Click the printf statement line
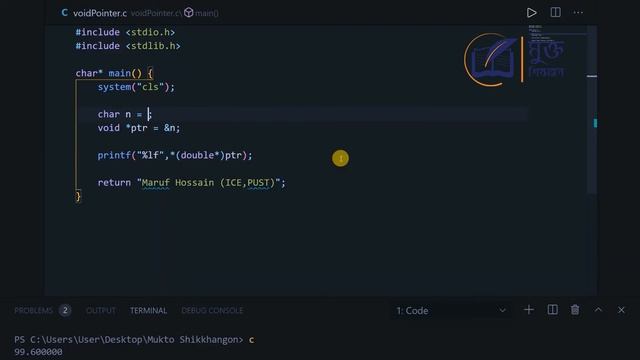The height and width of the screenshot is (360, 640). pyautogui.click(x=175, y=155)
